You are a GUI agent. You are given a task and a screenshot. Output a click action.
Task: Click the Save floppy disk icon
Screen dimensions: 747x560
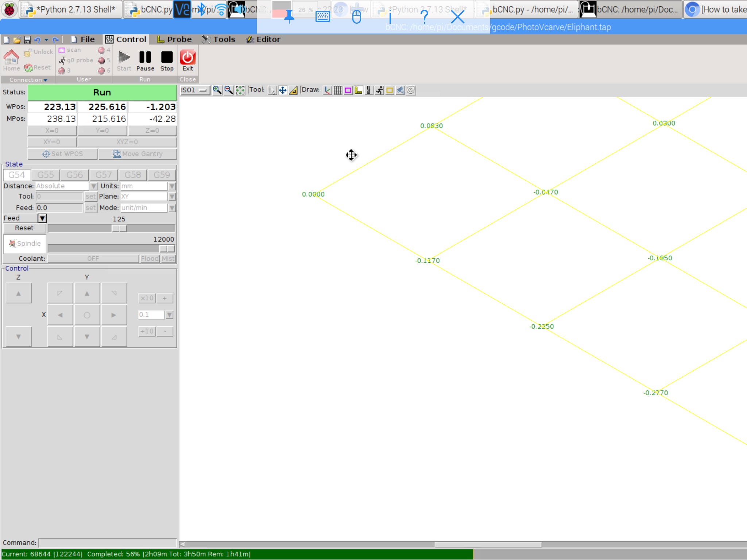click(27, 40)
